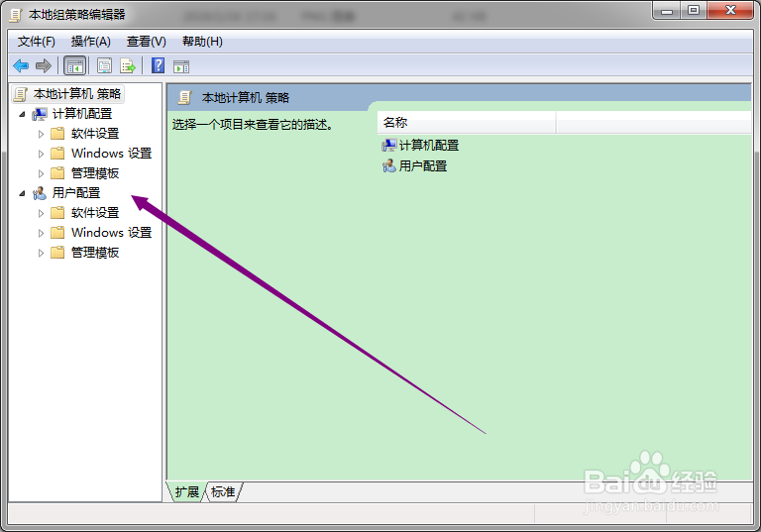This screenshot has width=761, height=532.
Task: Open the Help question mark icon
Action: [158, 65]
